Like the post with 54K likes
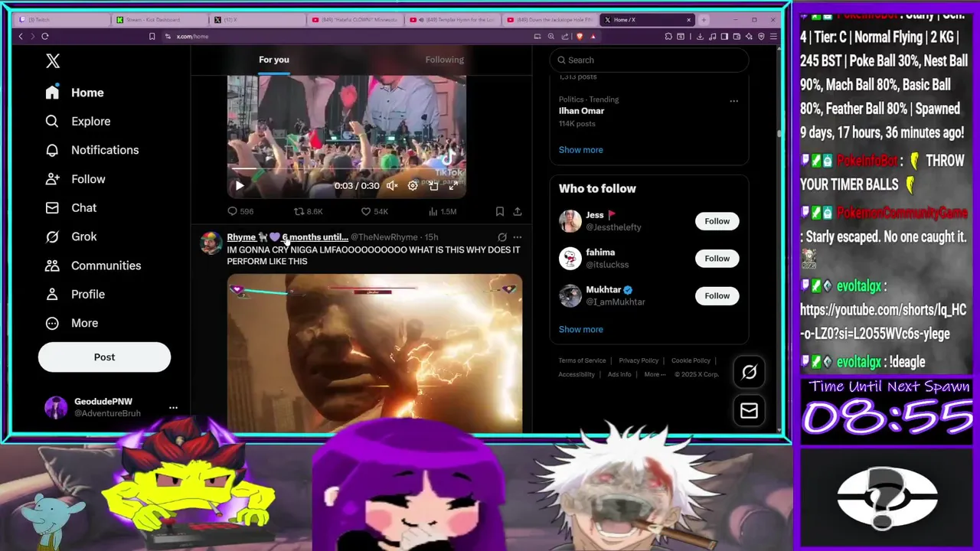 coord(374,211)
